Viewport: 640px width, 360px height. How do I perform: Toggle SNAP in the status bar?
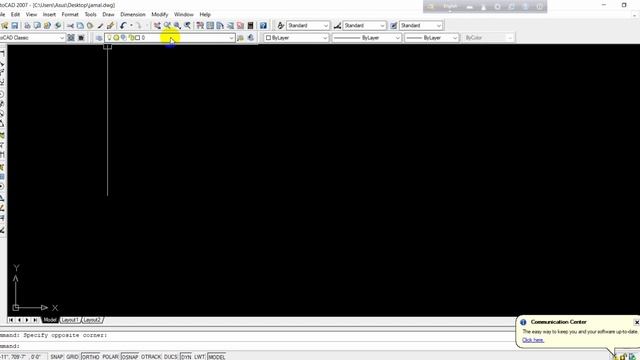56,357
